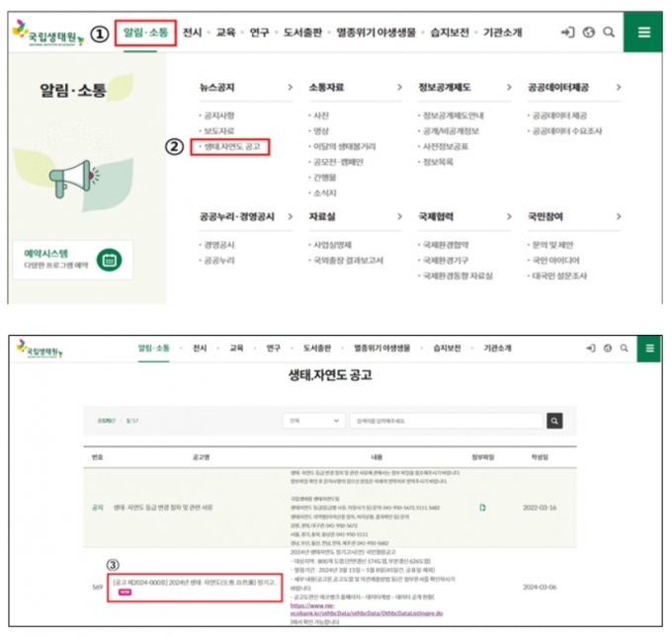Open the 멸종위기 야생생물 menu on the list page
This screenshot has width=672, height=637.
tap(374, 349)
